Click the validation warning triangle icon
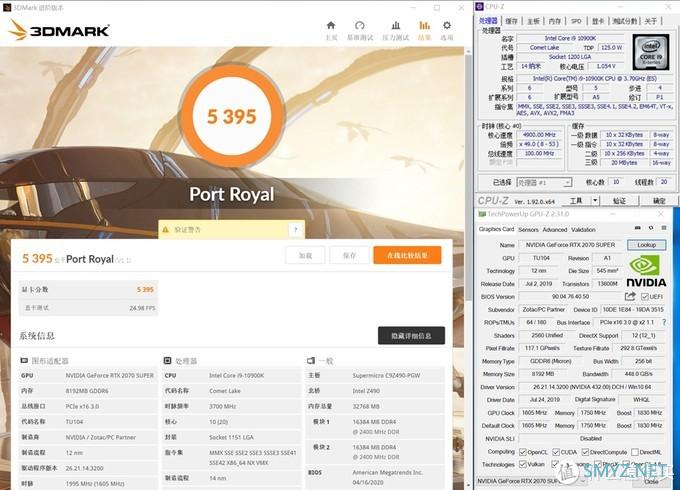Image resolution: width=680 pixels, height=490 pixels. (x=165, y=229)
